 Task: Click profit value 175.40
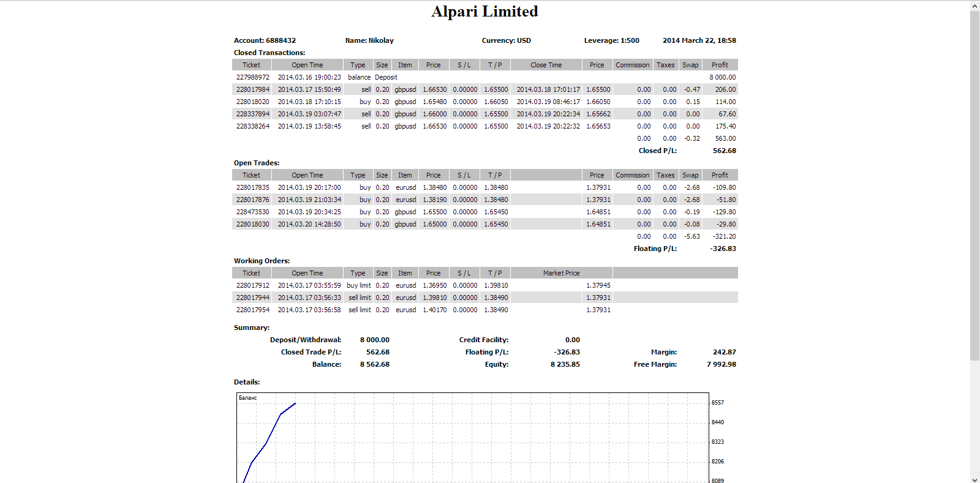726,126
